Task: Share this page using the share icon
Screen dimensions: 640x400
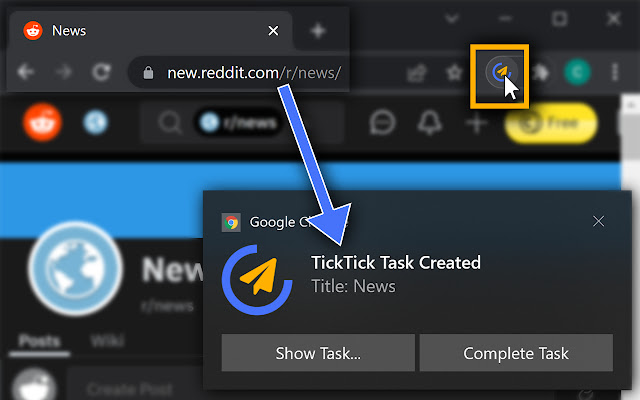Action: coord(417,73)
